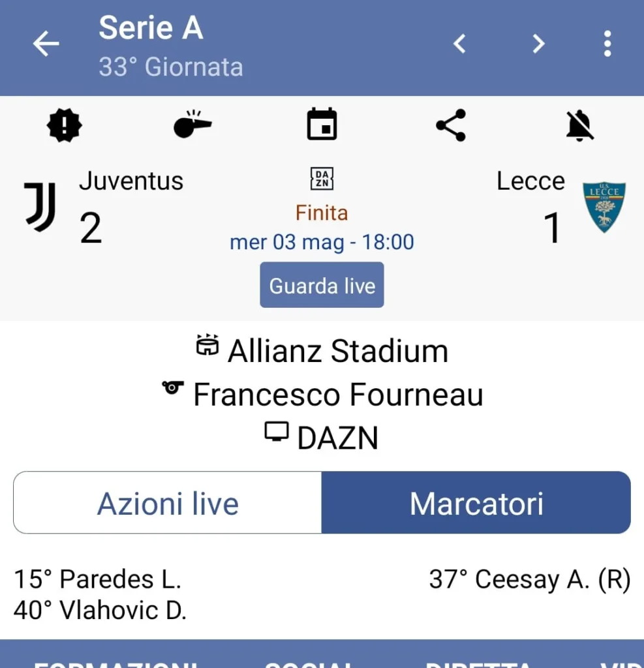
Task: Tap scorer Ceesay A. (R)
Action: pyautogui.click(x=530, y=579)
